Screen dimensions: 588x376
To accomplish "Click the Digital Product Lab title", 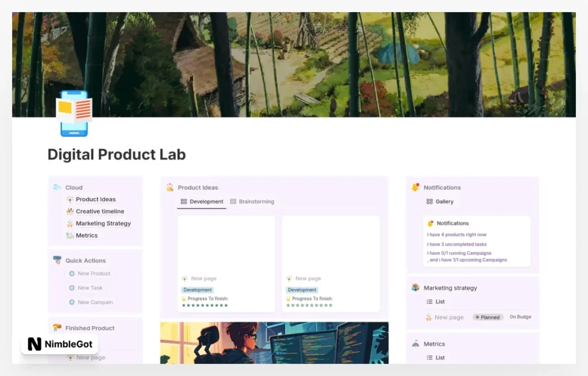I will [117, 154].
